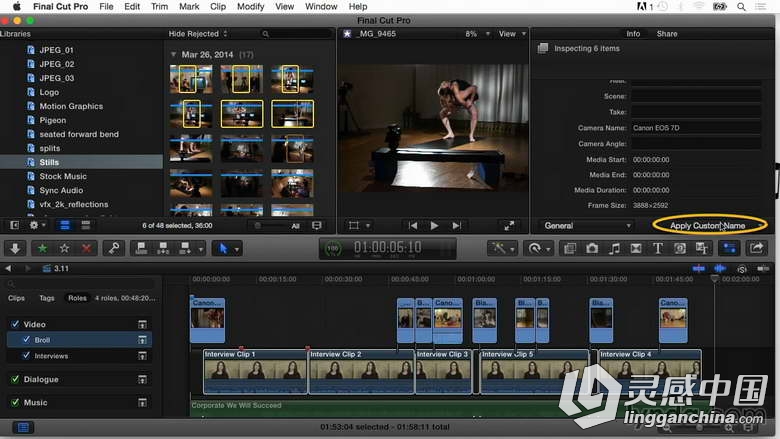Image resolution: width=780 pixels, height=439 pixels.
Task: Open the viewer Transform tool dropdown
Action: pos(359,226)
